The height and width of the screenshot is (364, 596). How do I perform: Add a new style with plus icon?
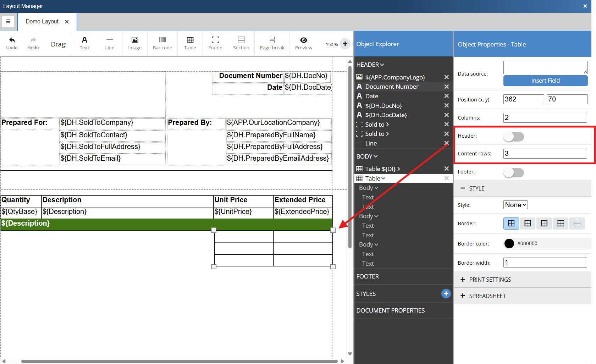tap(446, 293)
